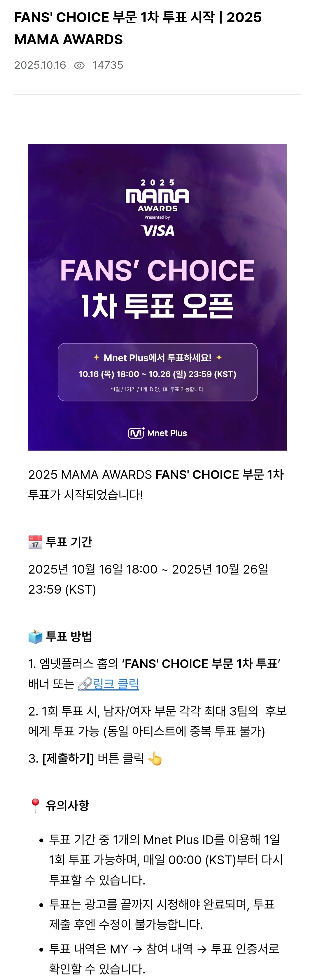Click the eye view-count icon
Viewport: 315px width, 980px height.
coord(79,65)
